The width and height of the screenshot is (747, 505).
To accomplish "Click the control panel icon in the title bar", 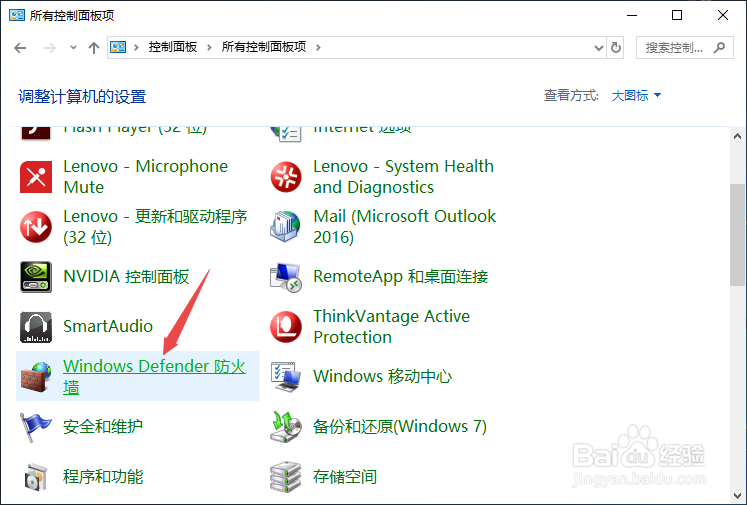I will (x=17, y=15).
